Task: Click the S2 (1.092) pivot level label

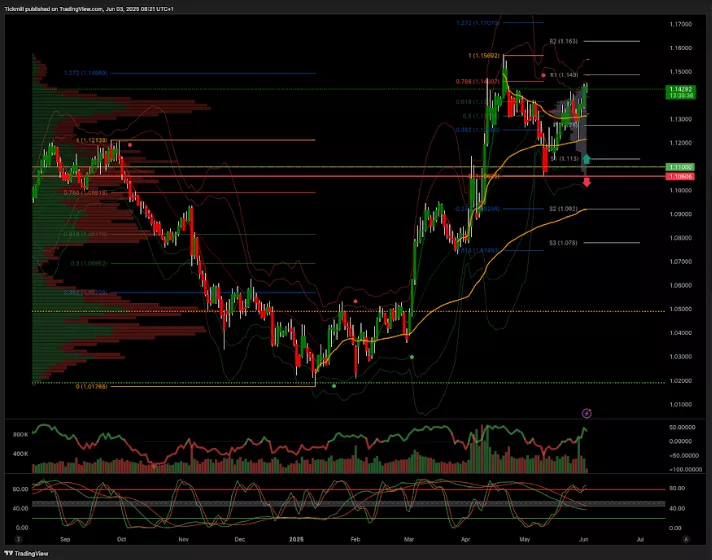Action: 562,209
